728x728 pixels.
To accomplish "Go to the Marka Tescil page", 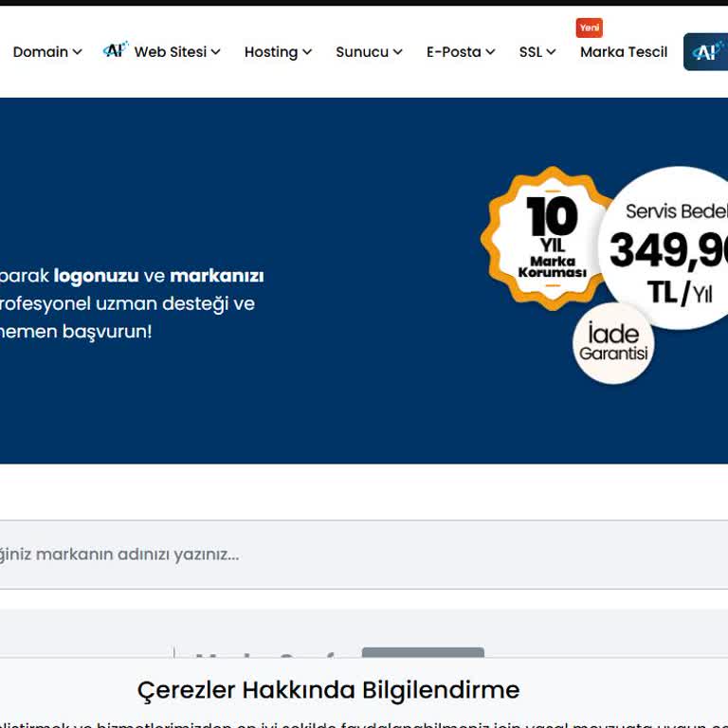I will [624, 52].
